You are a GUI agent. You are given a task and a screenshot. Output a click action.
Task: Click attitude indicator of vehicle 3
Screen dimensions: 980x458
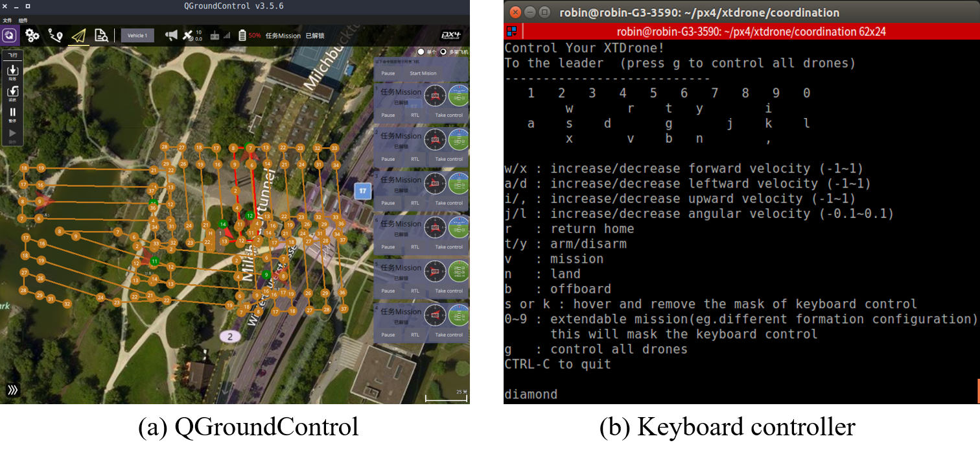459,184
